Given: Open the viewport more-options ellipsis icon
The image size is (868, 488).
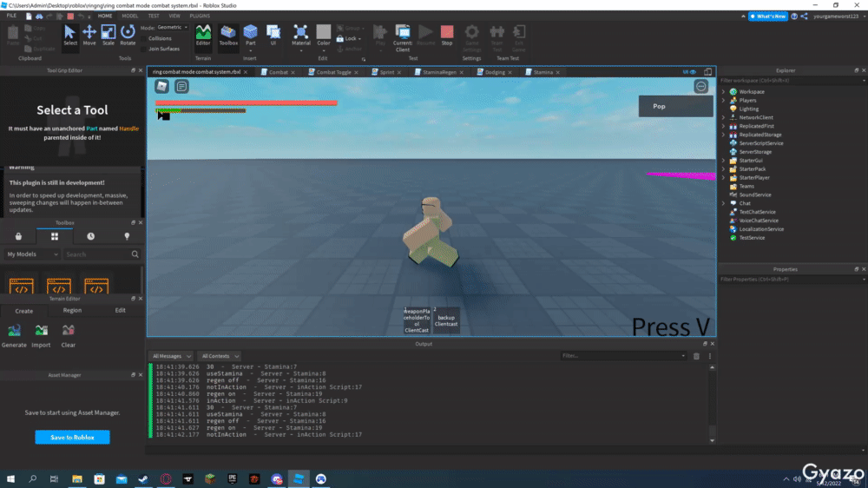Looking at the screenshot, I should click(x=700, y=87).
